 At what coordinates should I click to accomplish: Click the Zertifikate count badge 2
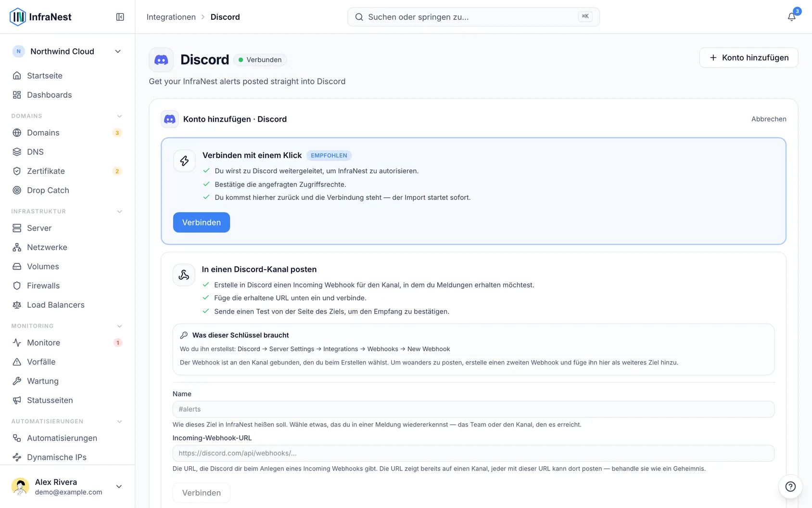click(117, 171)
